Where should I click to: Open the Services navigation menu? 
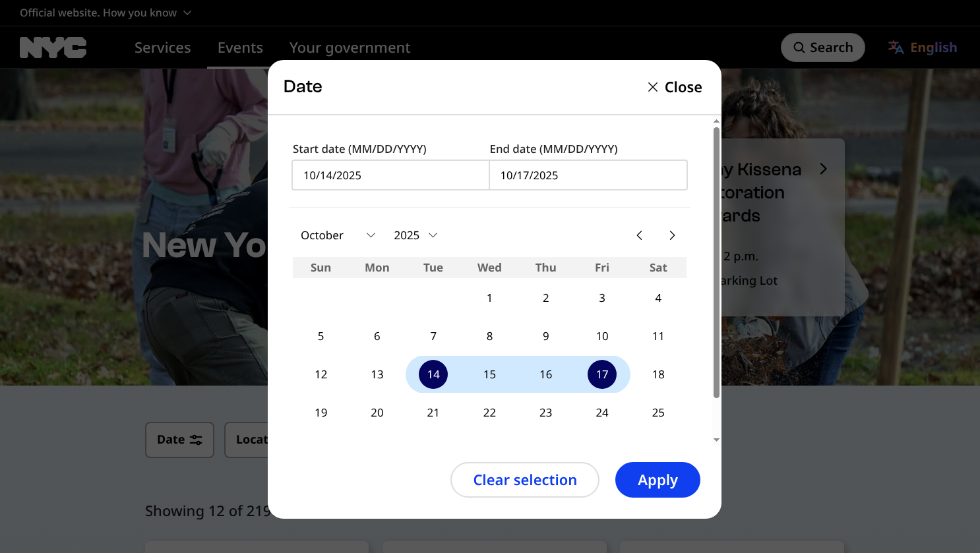click(162, 47)
